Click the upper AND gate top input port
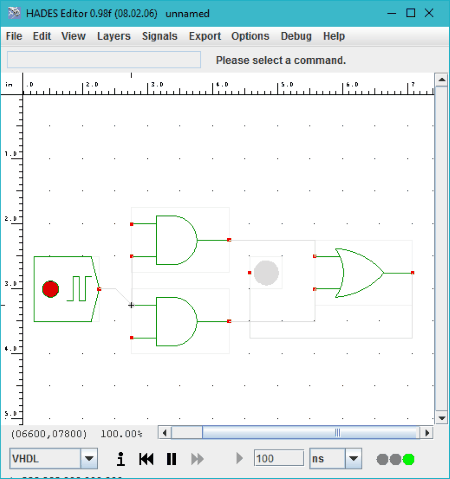The image size is (450, 479). click(132, 224)
